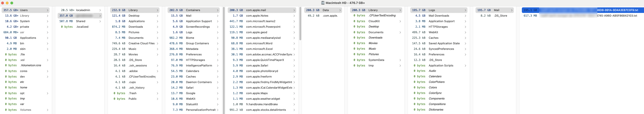This screenshot has width=644, height=114.
Task: Expand chevron of 121.4 GB Desktop
Action: (x=158, y=16)
